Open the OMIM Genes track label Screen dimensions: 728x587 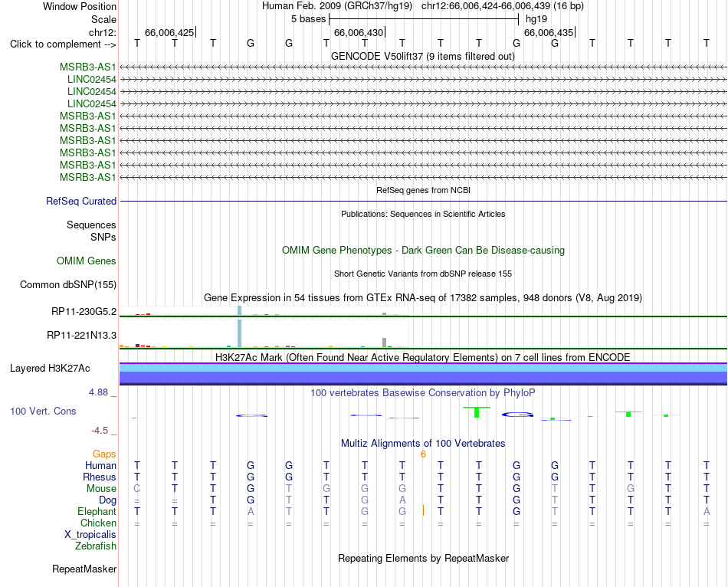click(x=87, y=261)
